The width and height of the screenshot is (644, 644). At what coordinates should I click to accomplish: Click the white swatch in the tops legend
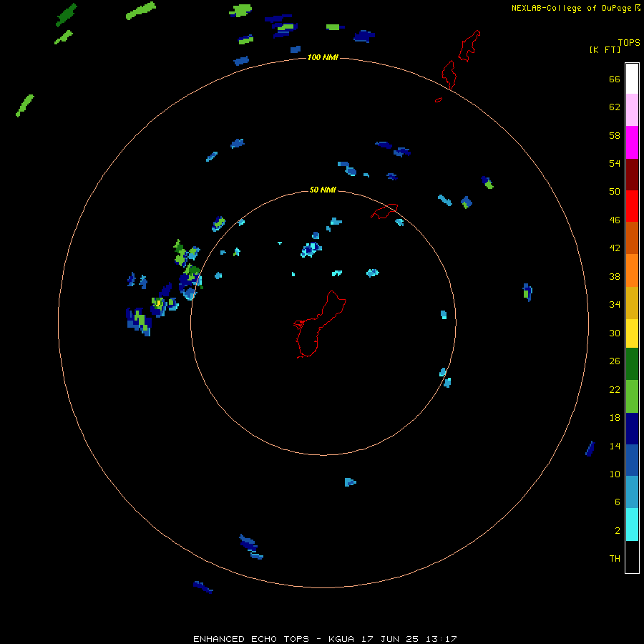pyautogui.click(x=632, y=79)
